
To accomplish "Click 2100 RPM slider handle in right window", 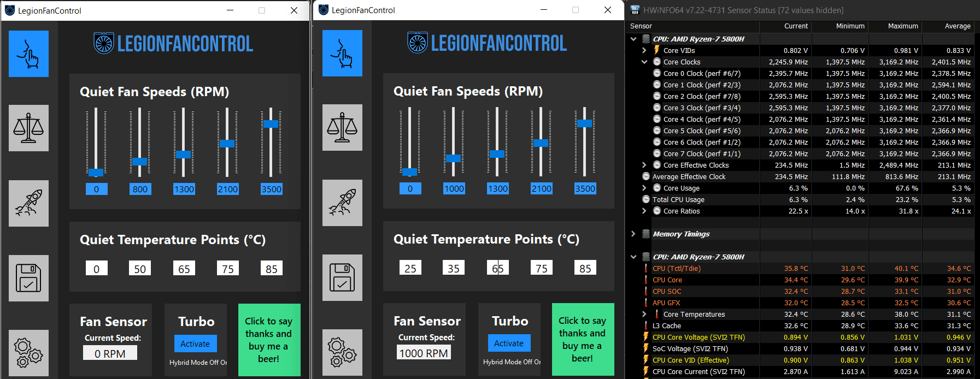I will point(541,143).
